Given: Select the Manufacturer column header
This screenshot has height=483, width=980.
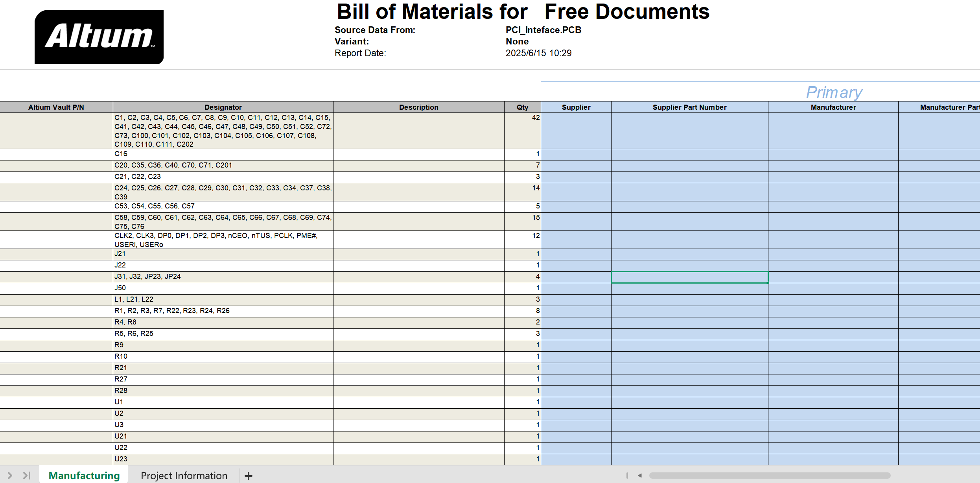Looking at the screenshot, I should [833, 107].
